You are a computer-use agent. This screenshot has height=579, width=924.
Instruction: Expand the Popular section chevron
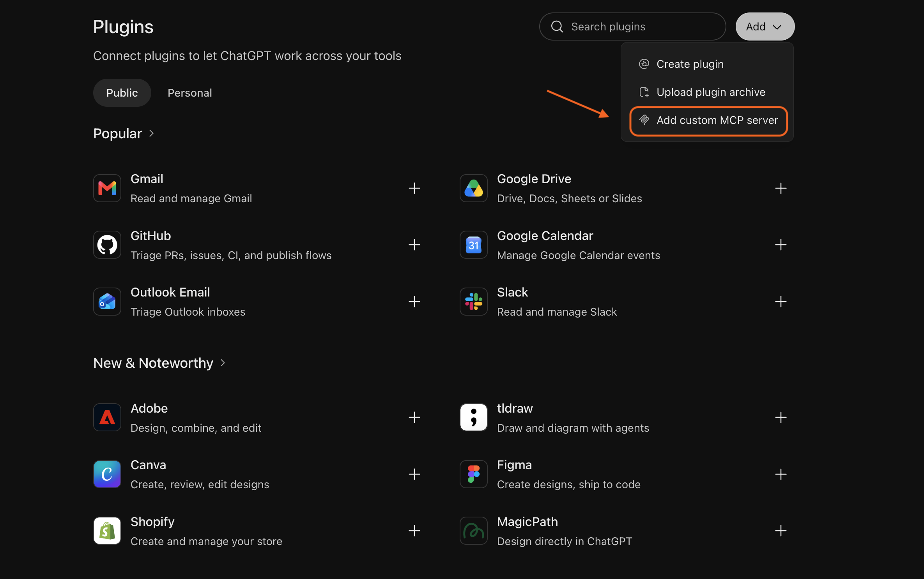(152, 134)
